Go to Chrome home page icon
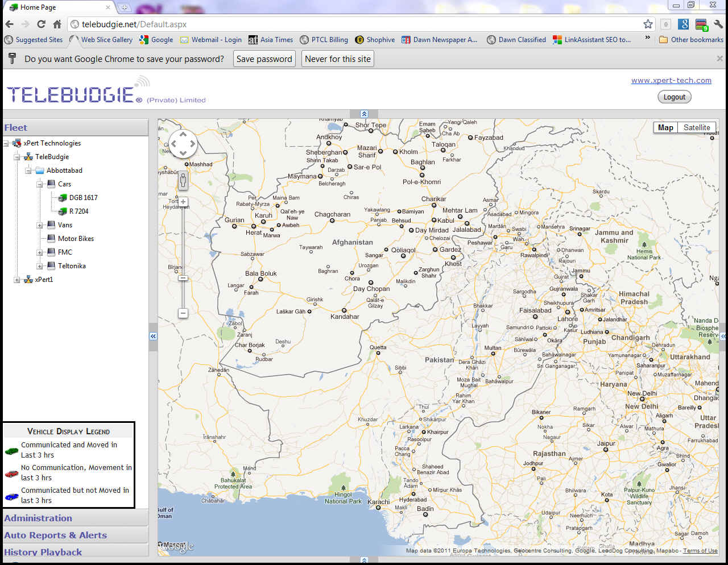Viewport: 728px width, 565px height. coord(57,24)
